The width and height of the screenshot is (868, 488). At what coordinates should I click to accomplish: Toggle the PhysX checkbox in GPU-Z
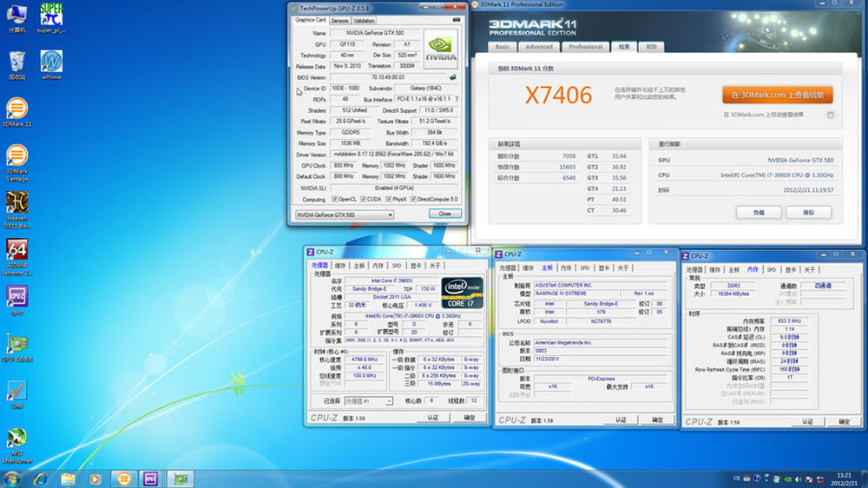click(389, 199)
